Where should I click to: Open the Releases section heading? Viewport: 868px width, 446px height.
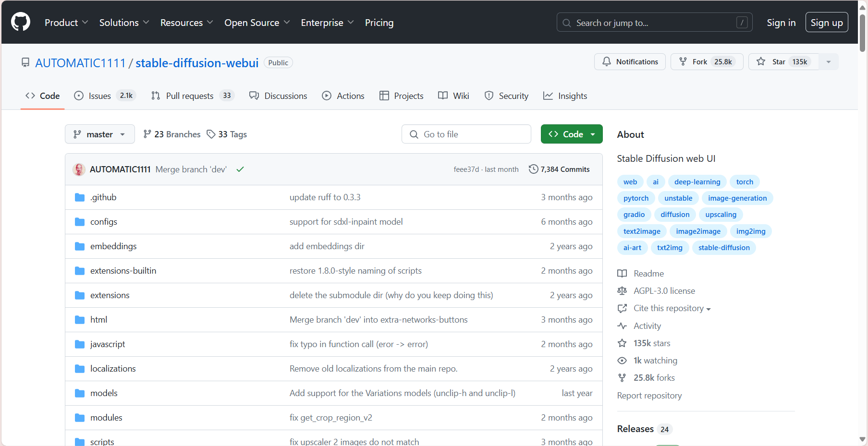coord(636,429)
